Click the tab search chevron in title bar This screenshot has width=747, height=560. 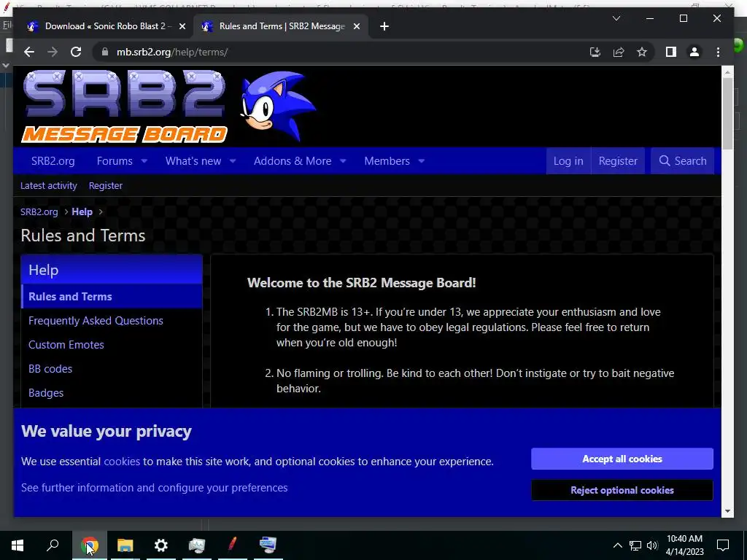pyautogui.click(x=616, y=18)
